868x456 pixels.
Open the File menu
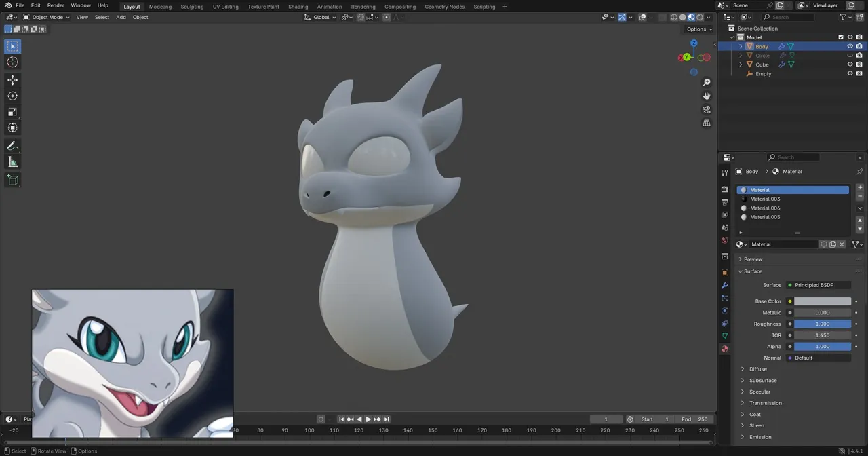pos(20,5)
